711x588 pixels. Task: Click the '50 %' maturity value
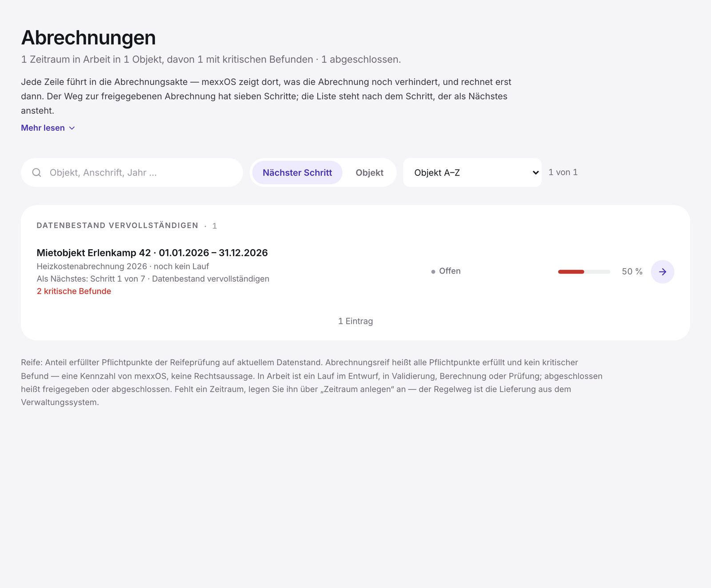pos(632,271)
